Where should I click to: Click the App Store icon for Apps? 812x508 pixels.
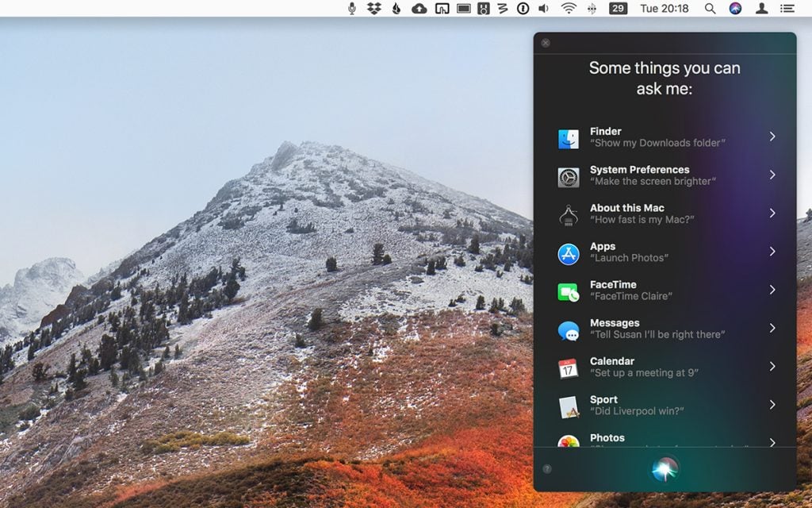click(x=568, y=254)
